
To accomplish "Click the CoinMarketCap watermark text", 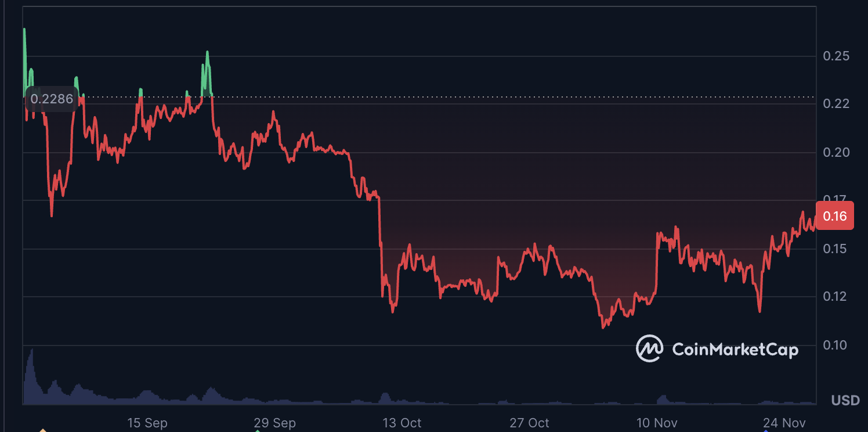I will pyautogui.click(x=735, y=350).
